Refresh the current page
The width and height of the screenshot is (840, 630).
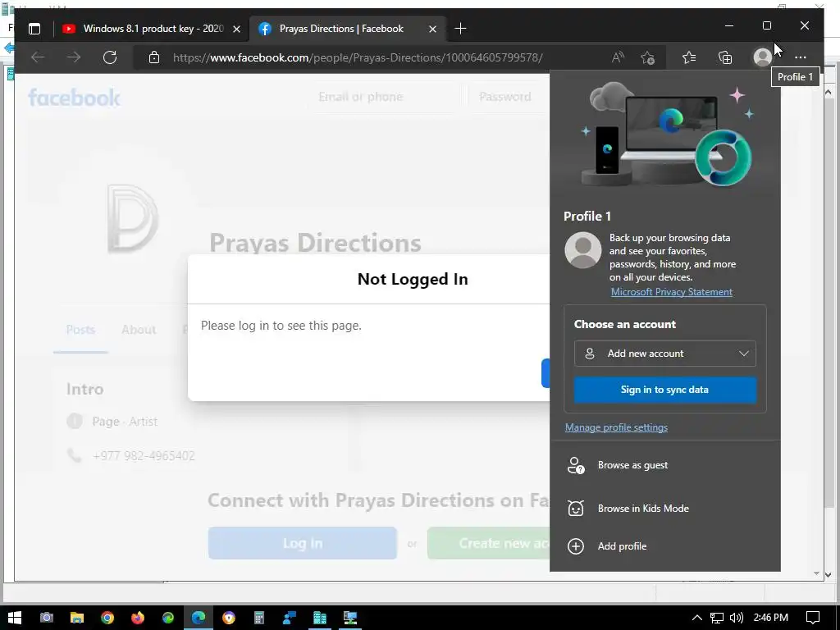(x=110, y=57)
